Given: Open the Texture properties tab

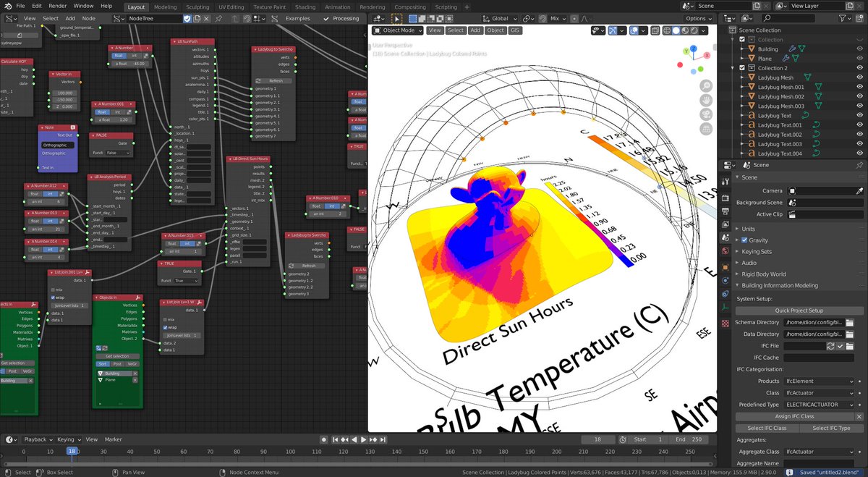Looking at the screenshot, I should (725, 323).
